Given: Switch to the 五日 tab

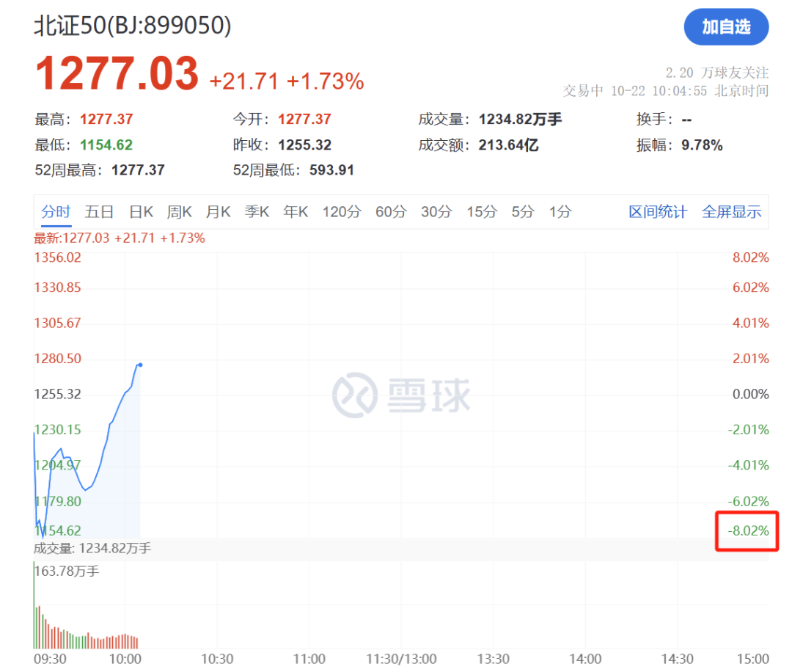Looking at the screenshot, I should tap(99, 212).
